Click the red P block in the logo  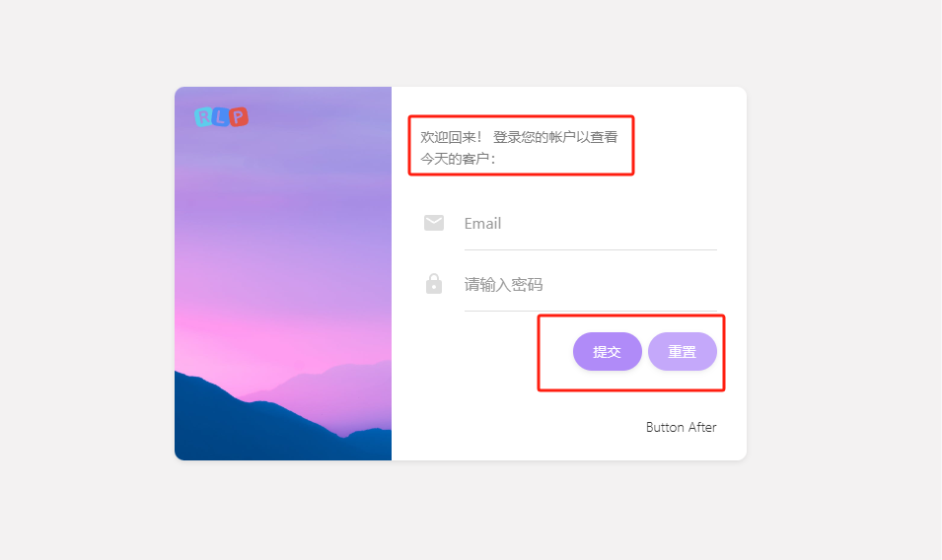239,116
